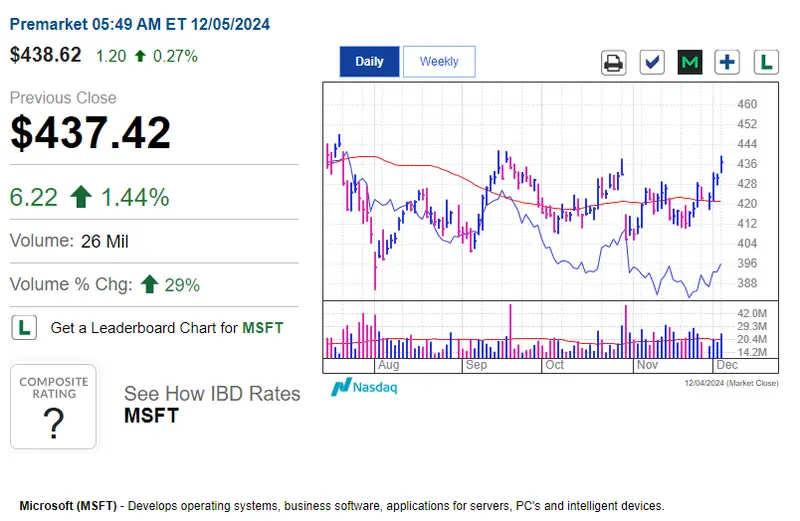This screenshot has height=521, width=800.
Task: Open See How IBD Rates MSFT link
Action: click(x=212, y=404)
